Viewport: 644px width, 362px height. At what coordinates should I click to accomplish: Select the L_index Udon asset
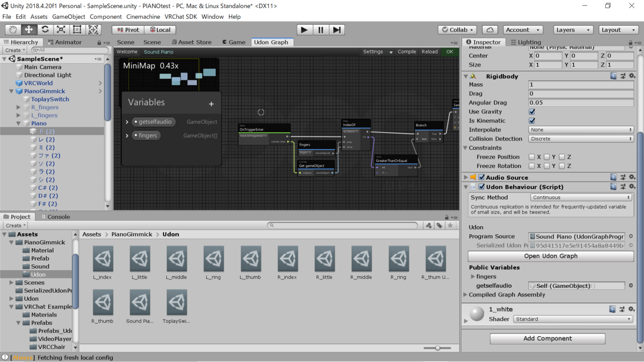(103, 263)
